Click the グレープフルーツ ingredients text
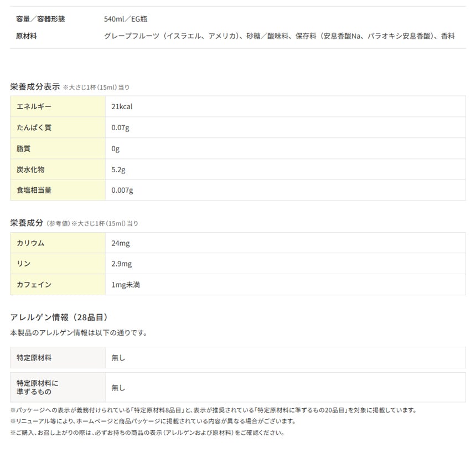 pos(279,36)
